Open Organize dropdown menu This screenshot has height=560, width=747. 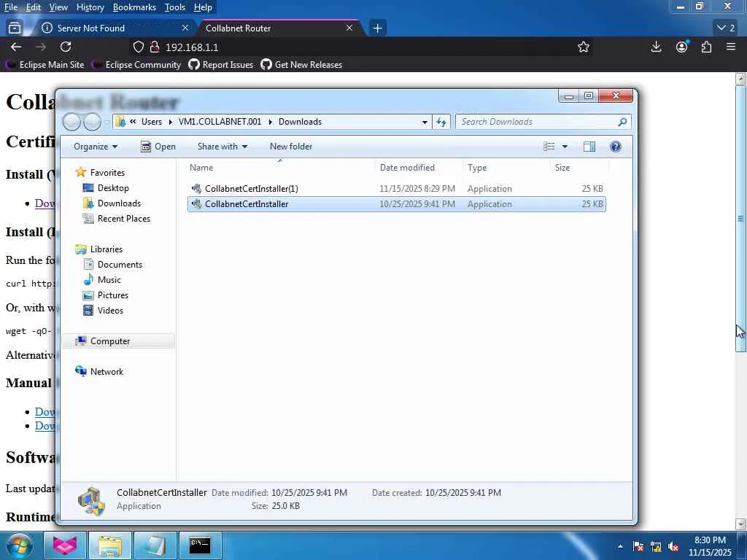[x=96, y=147]
